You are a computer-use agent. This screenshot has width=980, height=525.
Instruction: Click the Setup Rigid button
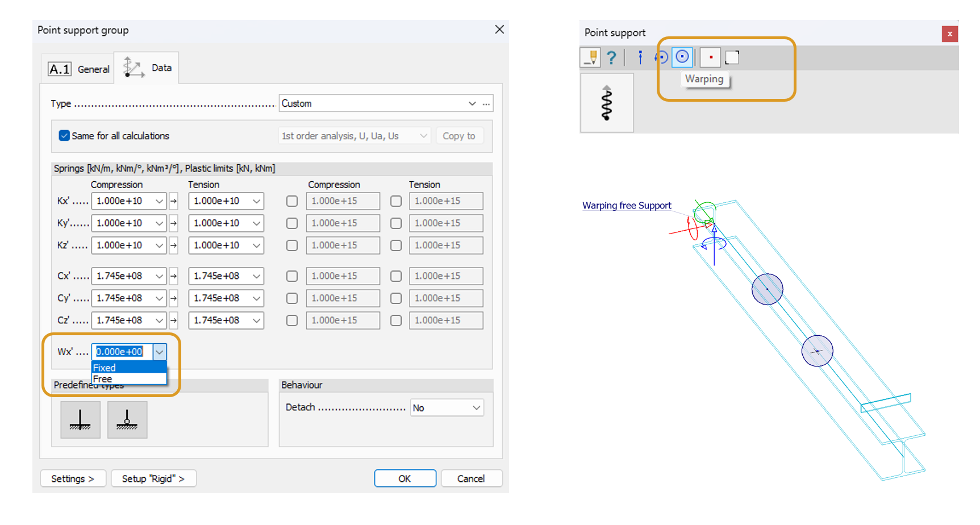point(153,478)
